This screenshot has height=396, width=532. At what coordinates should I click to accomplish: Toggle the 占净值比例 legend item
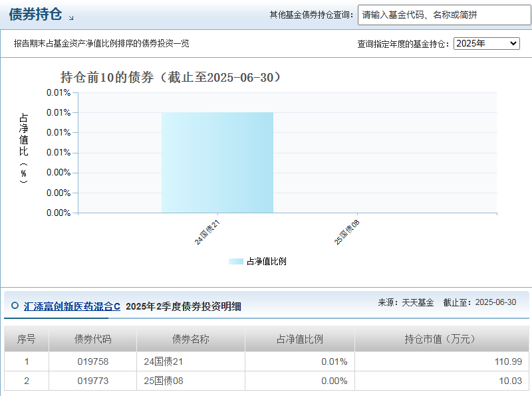[x=257, y=261]
